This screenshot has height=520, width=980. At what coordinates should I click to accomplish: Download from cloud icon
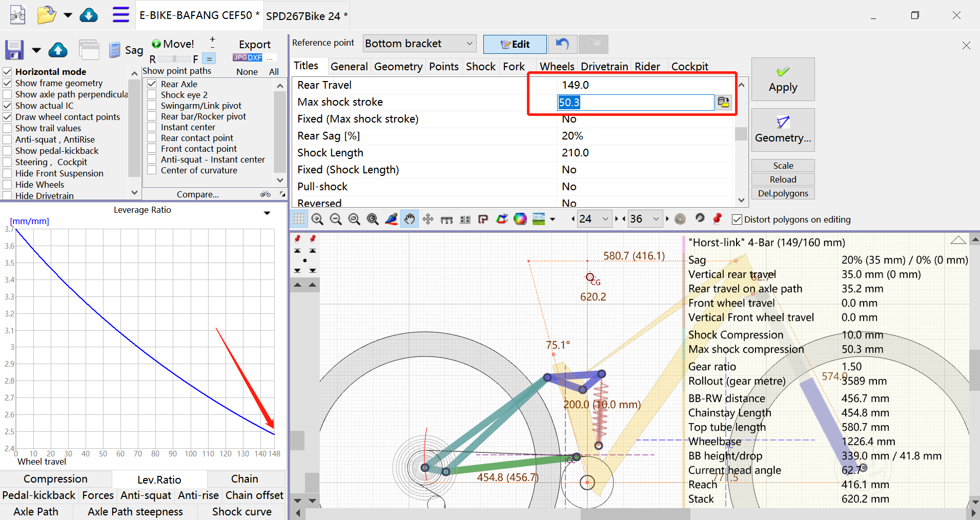tap(89, 15)
